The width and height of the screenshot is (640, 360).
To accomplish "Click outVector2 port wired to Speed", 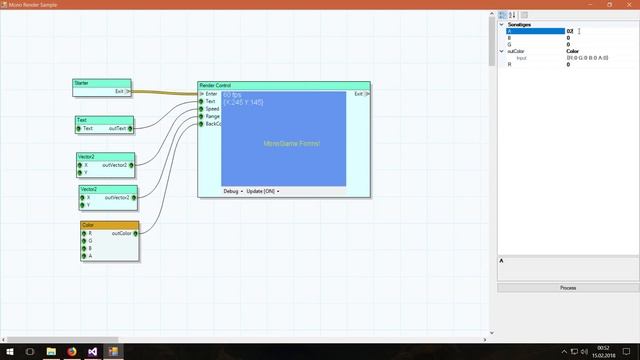I will [x=131, y=165].
